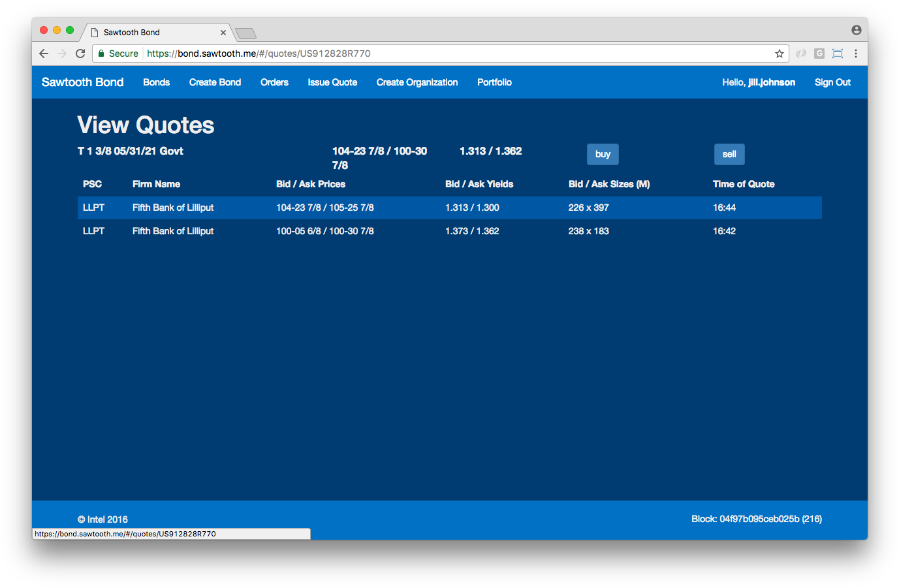Click the Chrome profile avatar icon

[x=856, y=30]
